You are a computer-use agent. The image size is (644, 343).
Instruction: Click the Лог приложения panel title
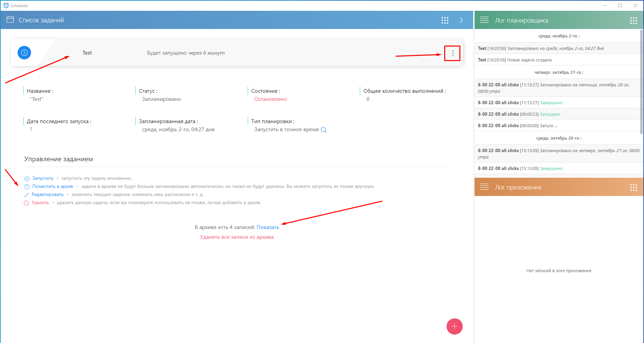(x=518, y=188)
